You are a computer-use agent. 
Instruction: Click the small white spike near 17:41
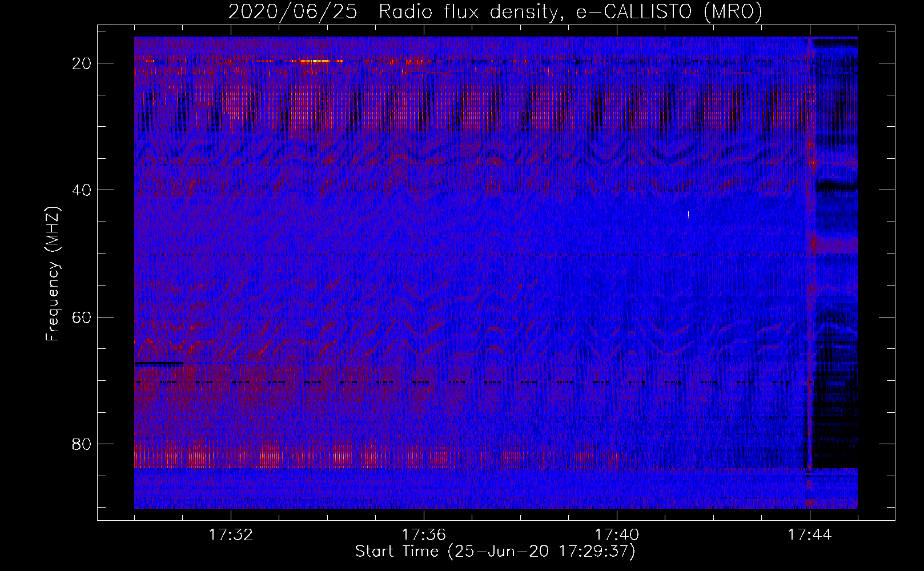point(688,215)
